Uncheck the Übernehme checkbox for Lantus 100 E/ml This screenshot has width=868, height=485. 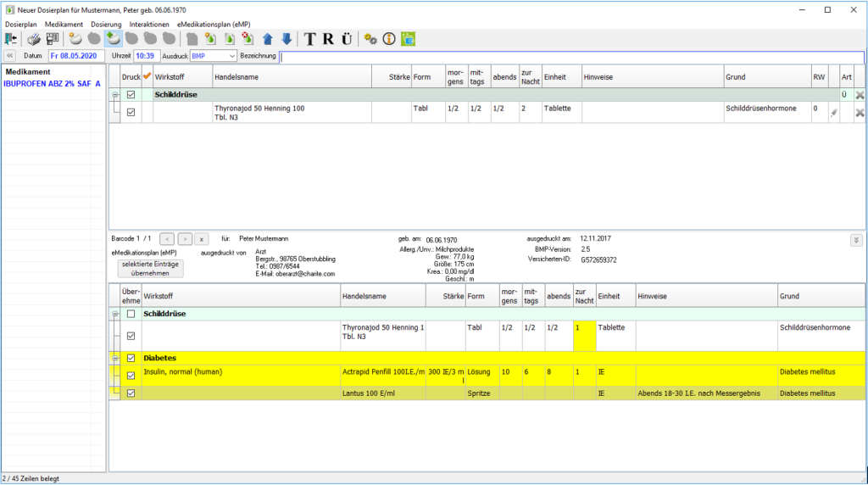(x=131, y=393)
